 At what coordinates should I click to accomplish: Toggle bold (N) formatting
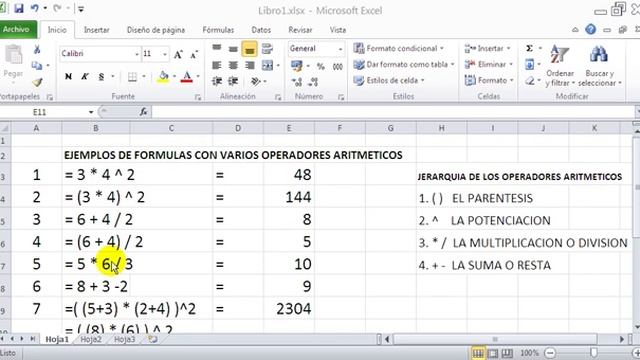click(68, 77)
